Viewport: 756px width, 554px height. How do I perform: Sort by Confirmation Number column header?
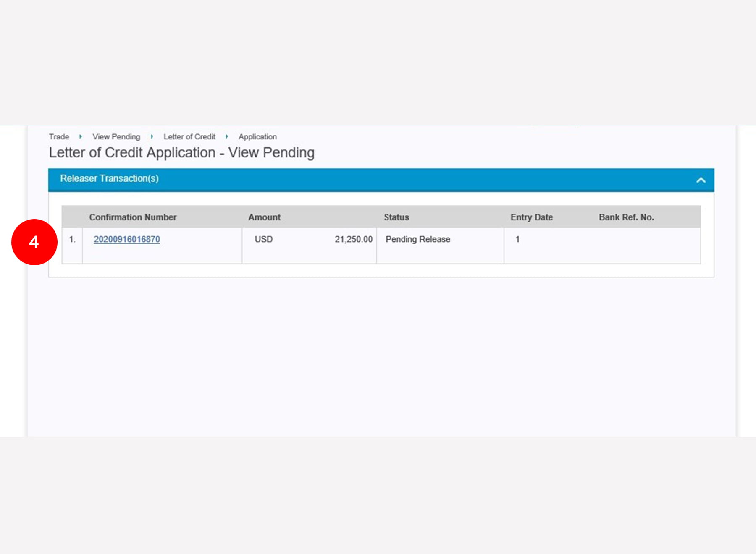(x=133, y=217)
